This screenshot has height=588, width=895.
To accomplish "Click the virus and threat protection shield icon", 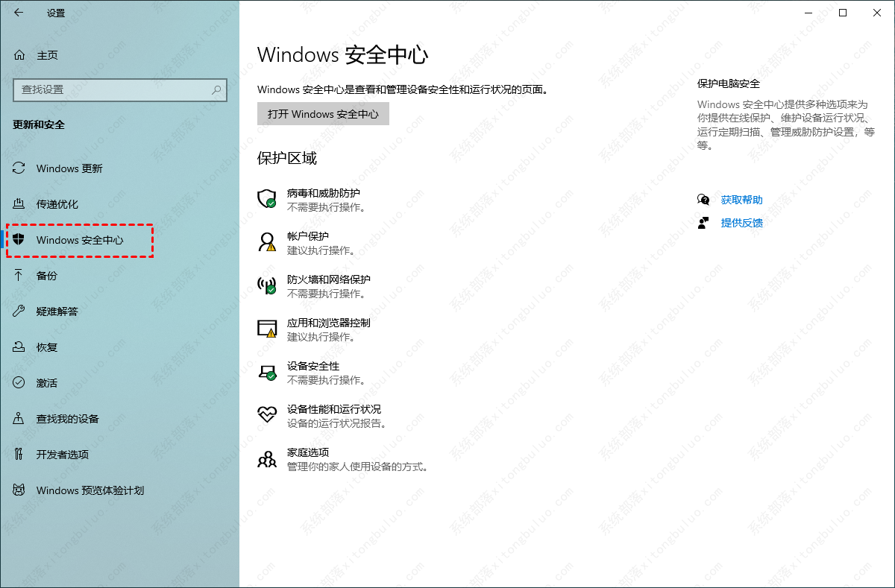I will click(x=267, y=198).
